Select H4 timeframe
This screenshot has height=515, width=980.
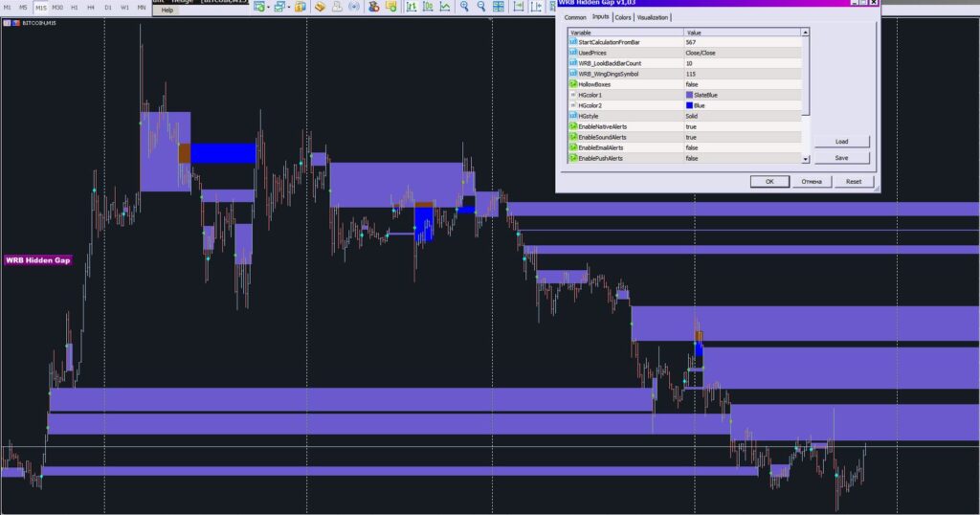click(91, 8)
